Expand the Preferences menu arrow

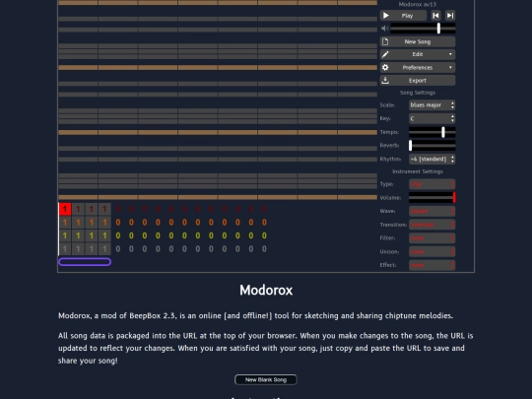pos(450,68)
